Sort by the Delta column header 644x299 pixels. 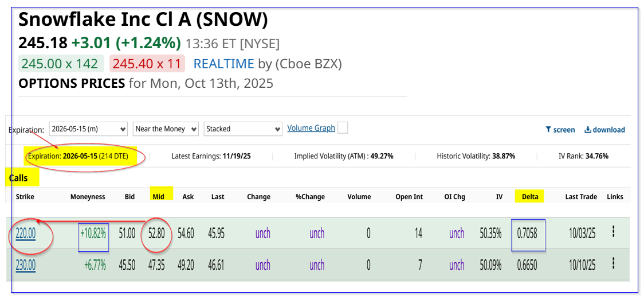pos(530,197)
